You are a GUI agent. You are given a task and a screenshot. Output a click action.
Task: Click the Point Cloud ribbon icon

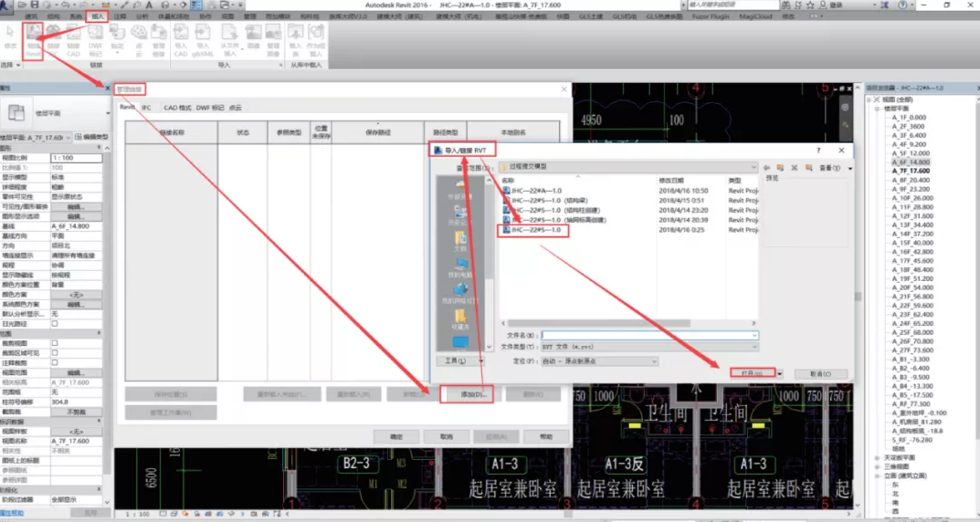click(139, 38)
